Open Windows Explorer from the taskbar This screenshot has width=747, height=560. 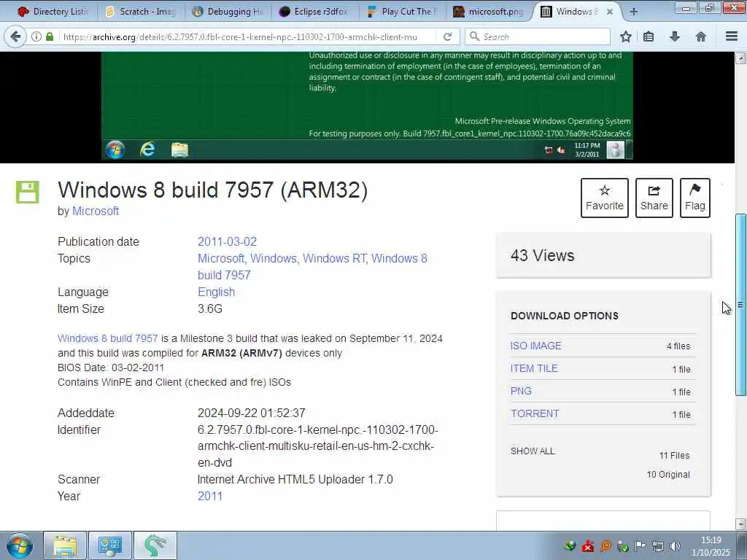point(65,545)
